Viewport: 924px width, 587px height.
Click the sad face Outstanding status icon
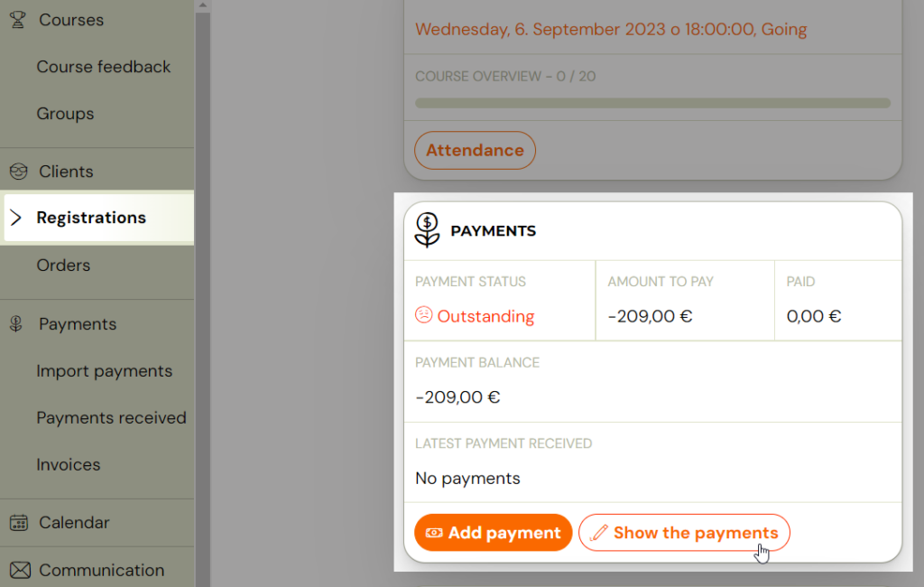tap(424, 315)
